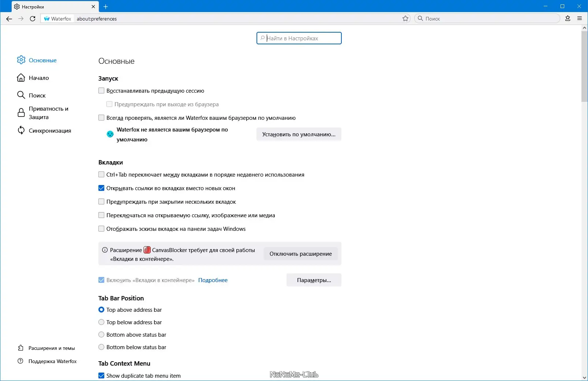The height and width of the screenshot is (381, 588).
Task: Click Отключить расширение button
Action: click(301, 254)
